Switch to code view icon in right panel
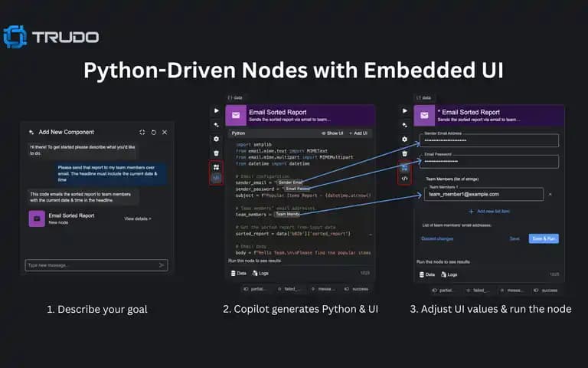588x368 pixels. tap(404, 179)
